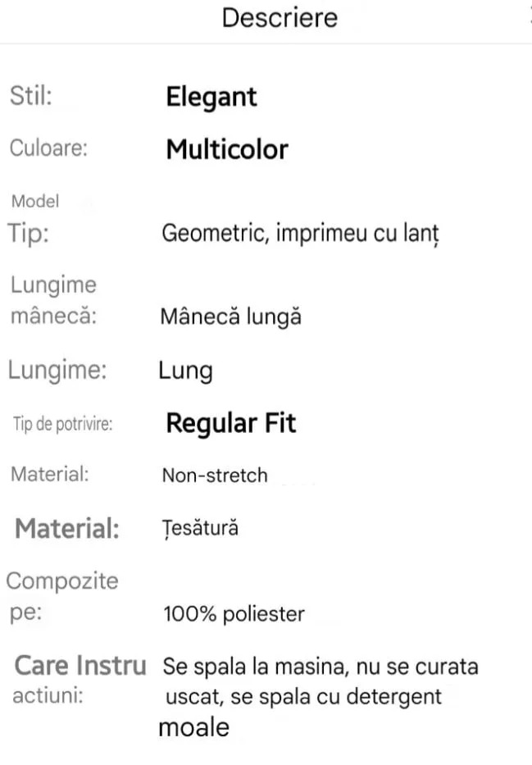Click the Care Instru label
Image resolution: width=532 pixels, height=765 pixels.
pos(80,665)
